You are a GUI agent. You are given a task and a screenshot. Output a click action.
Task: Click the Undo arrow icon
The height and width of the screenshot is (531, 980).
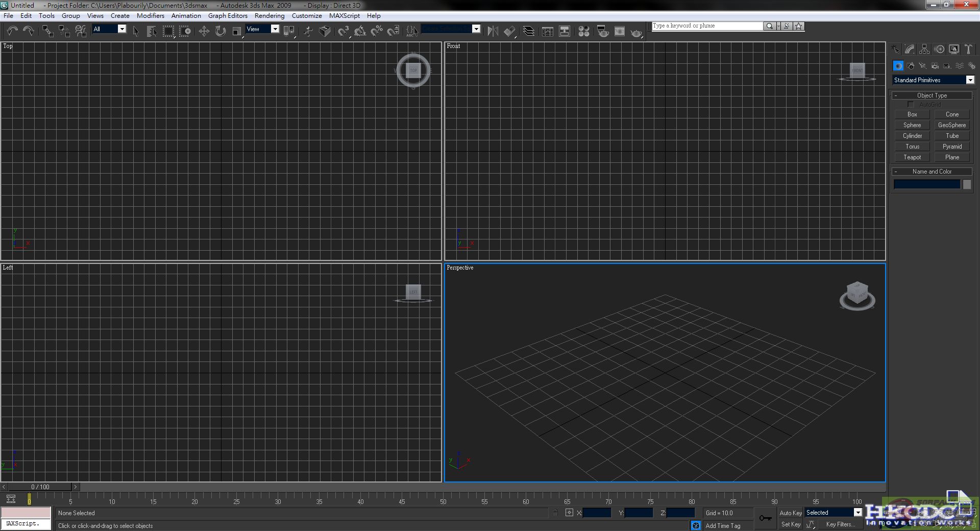point(12,31)
